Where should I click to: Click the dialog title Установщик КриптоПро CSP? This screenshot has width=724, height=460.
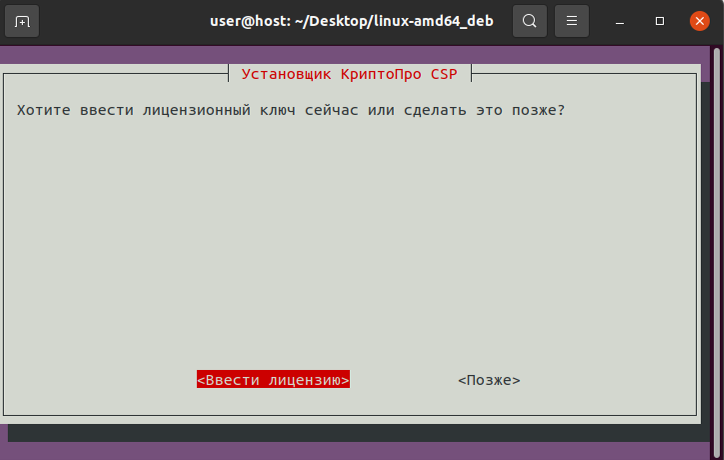click(x=349, y=74)
